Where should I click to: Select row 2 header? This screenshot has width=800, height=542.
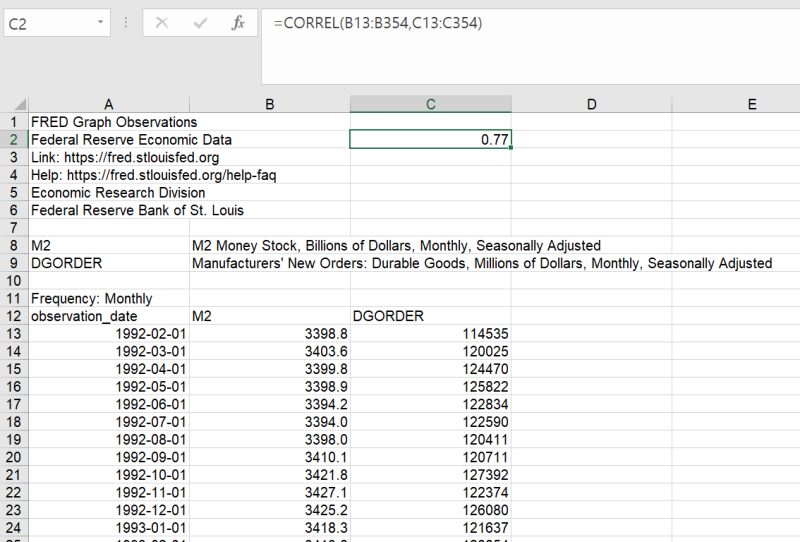tap(14, 140)
